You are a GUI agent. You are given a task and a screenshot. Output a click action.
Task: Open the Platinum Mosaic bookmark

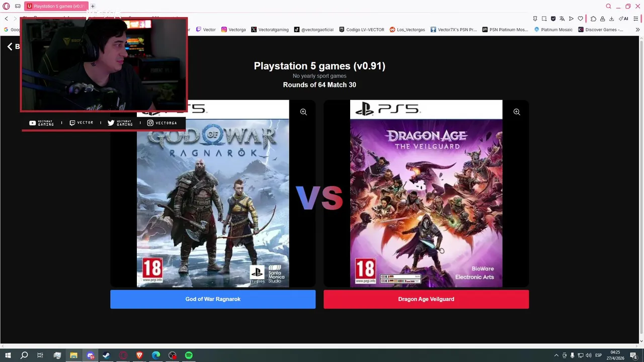coord(553,30)
